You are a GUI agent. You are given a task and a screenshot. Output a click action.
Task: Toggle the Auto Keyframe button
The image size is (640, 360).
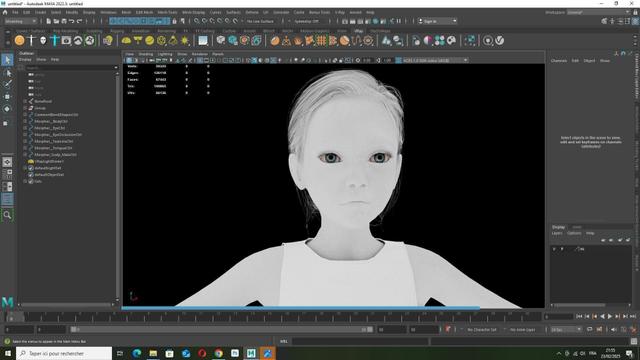[x=448, y=329]
